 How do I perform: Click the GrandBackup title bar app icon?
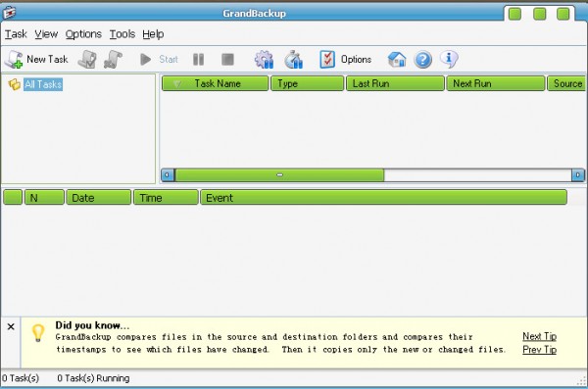click(9, 13)
